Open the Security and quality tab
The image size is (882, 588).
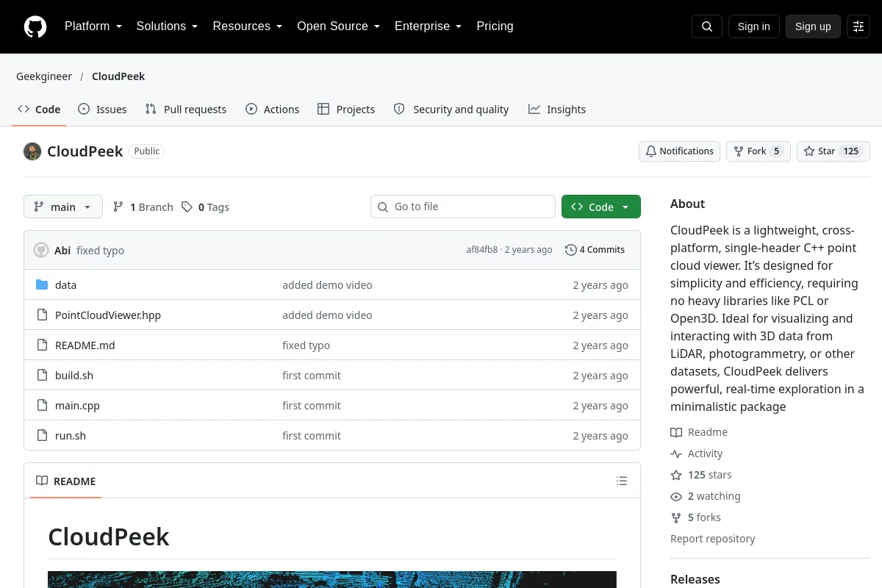click(451, 109)
